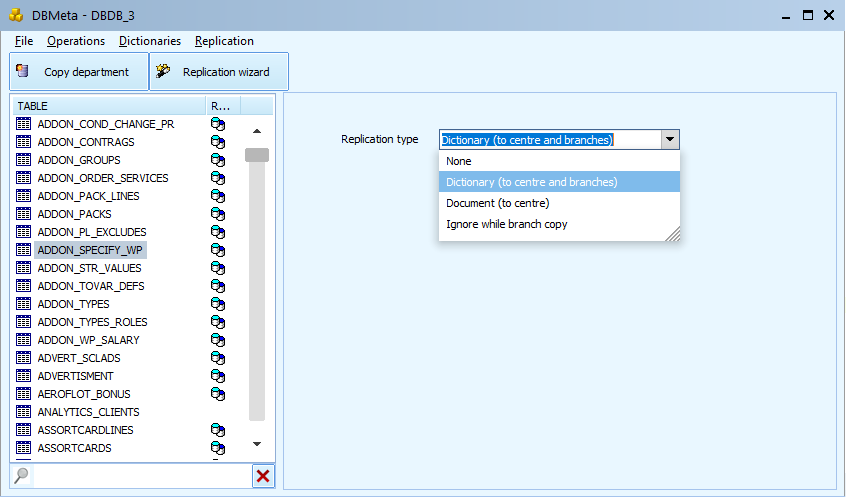Image resolution: width=846 pixels, height=497 pixels.
Task: Collapse the Replication type dropdown arrow
Action: tap(670, 140)
